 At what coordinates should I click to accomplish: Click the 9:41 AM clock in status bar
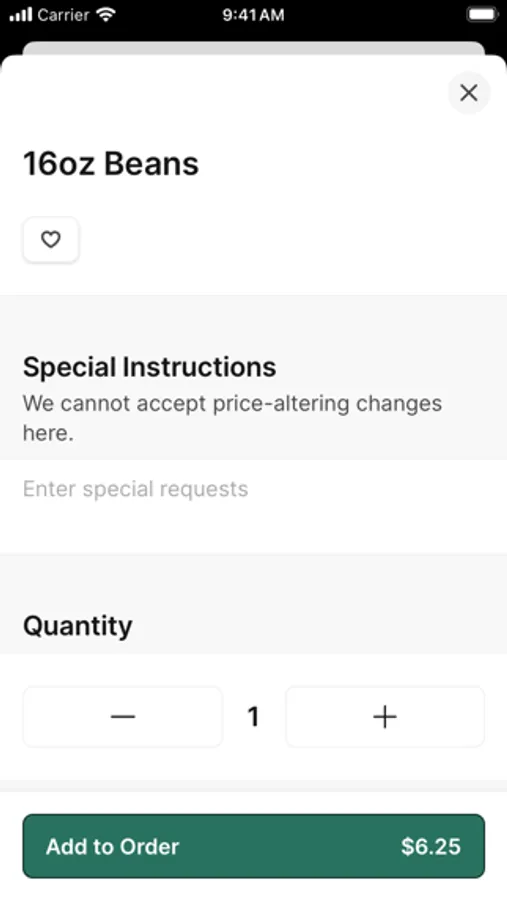pyautogui.click(x=253, y=15)
